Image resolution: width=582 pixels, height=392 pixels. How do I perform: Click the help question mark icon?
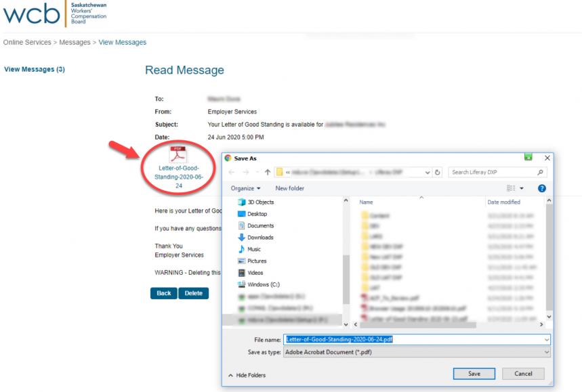coord(541,188)
